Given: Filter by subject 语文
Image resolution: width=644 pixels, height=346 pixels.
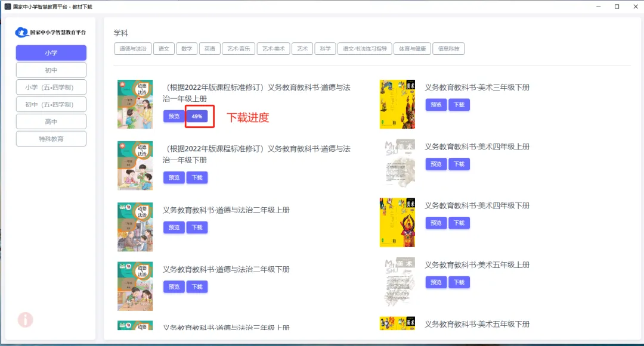Looking at the screenshot, I should pos(164,49).
